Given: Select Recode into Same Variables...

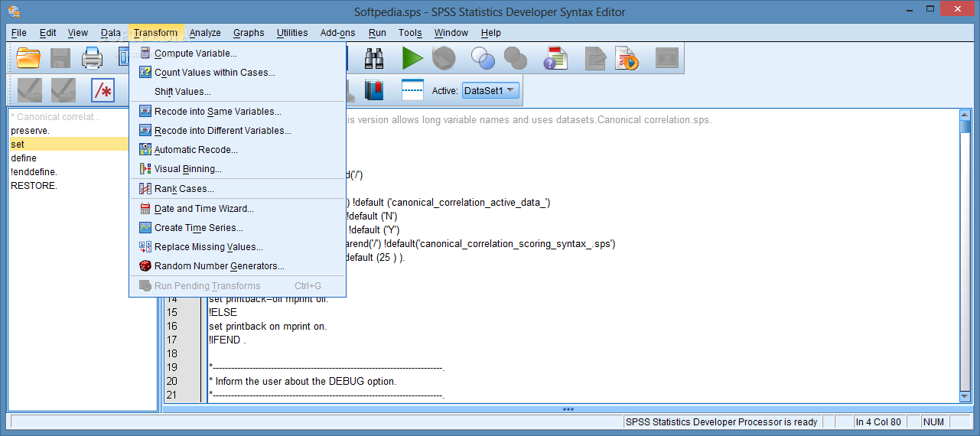Looking at the screenshot, I should coord(238,112).
